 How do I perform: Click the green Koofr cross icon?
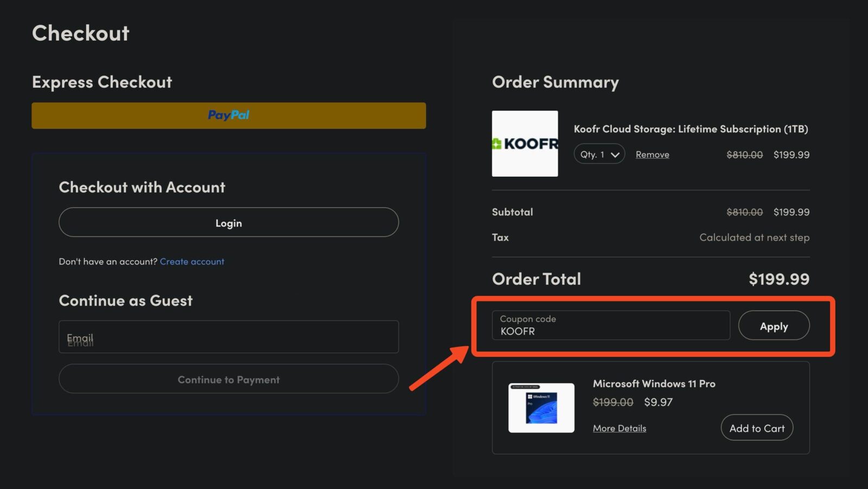(x=496, y=144)
